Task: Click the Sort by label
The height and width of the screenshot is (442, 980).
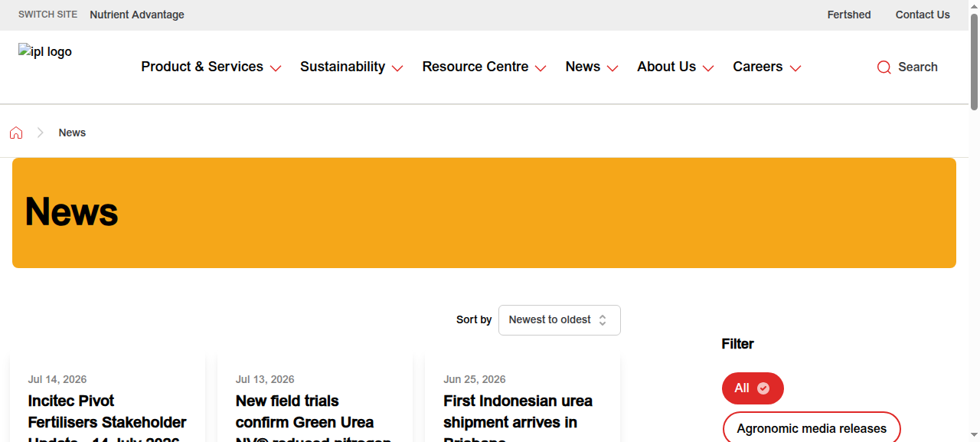Action: (x=474, y=319)
